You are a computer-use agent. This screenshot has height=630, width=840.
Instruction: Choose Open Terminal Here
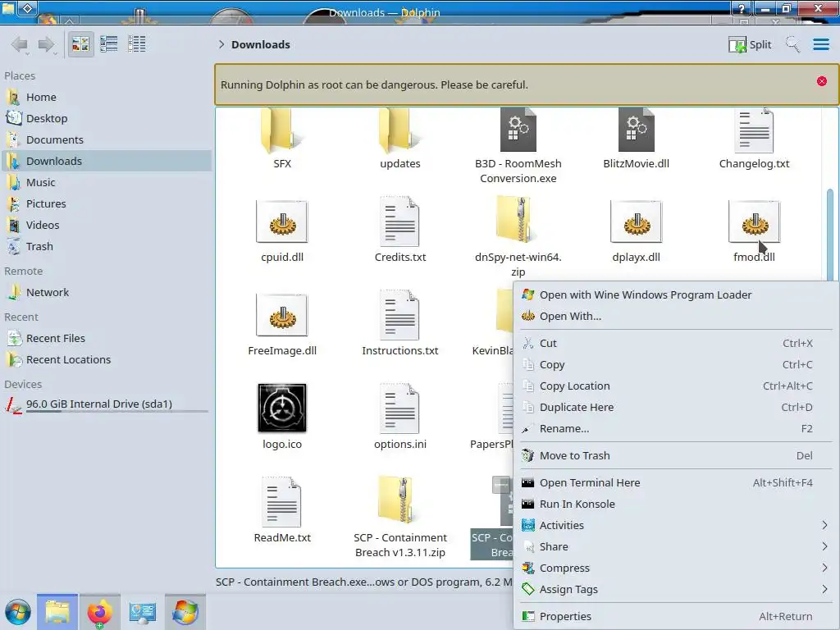click(x=676, y=482)
